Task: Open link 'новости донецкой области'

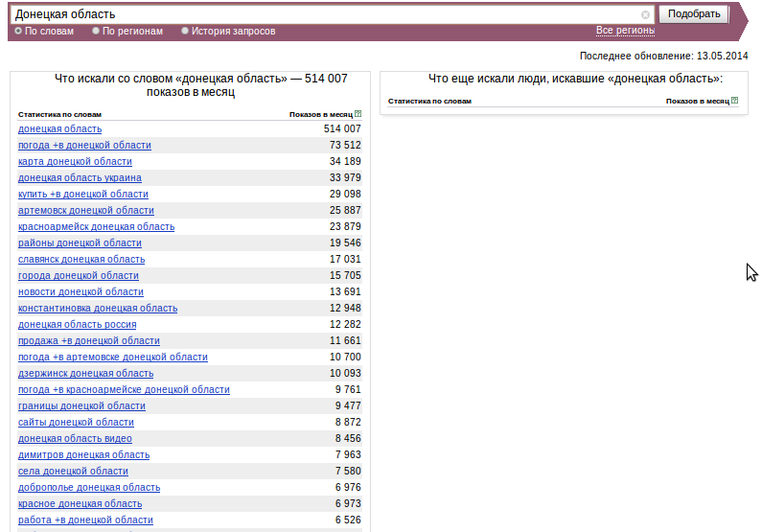Action: (x=81, y=292)
